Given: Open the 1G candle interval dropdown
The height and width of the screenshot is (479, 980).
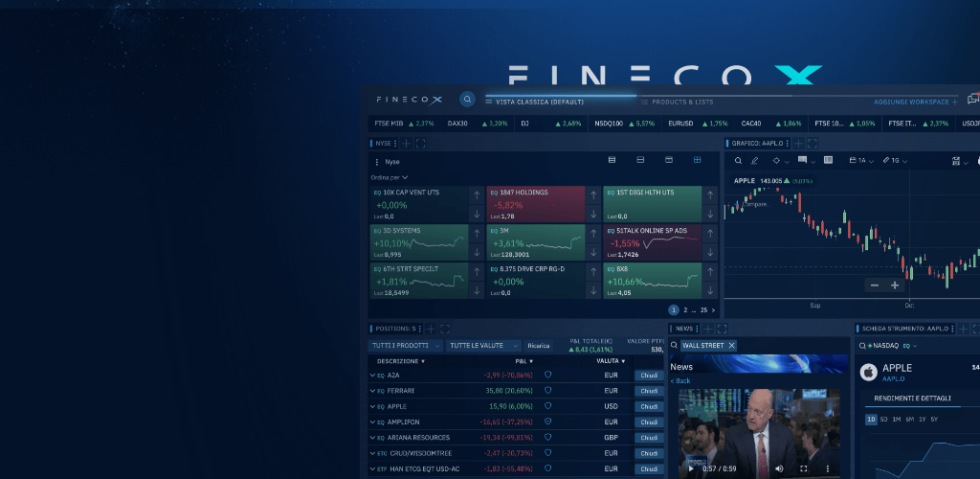Looking at the screenshot, I should (x=895, y=161).
